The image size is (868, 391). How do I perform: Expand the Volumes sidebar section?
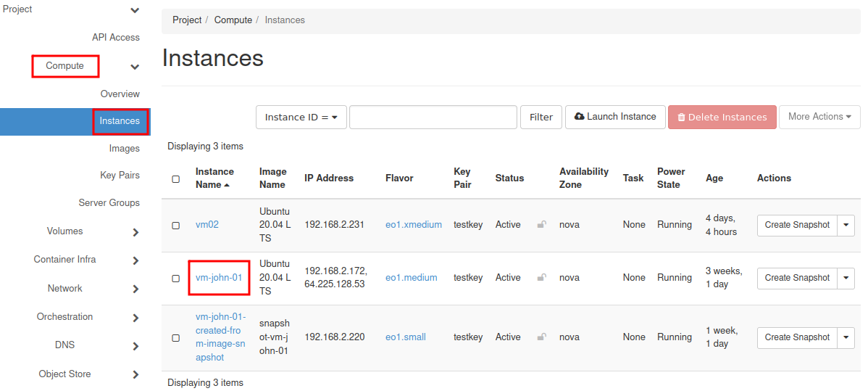[135, 232]
